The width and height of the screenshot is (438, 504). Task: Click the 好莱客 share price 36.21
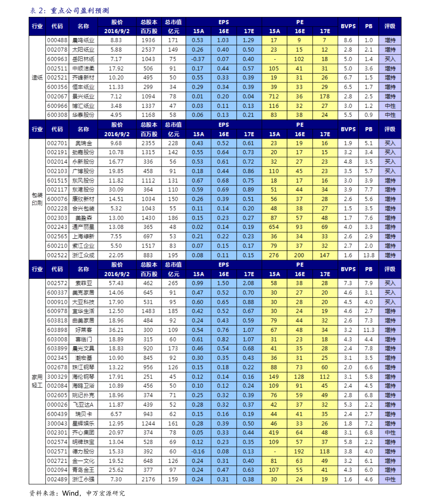(x=116, y=330)
